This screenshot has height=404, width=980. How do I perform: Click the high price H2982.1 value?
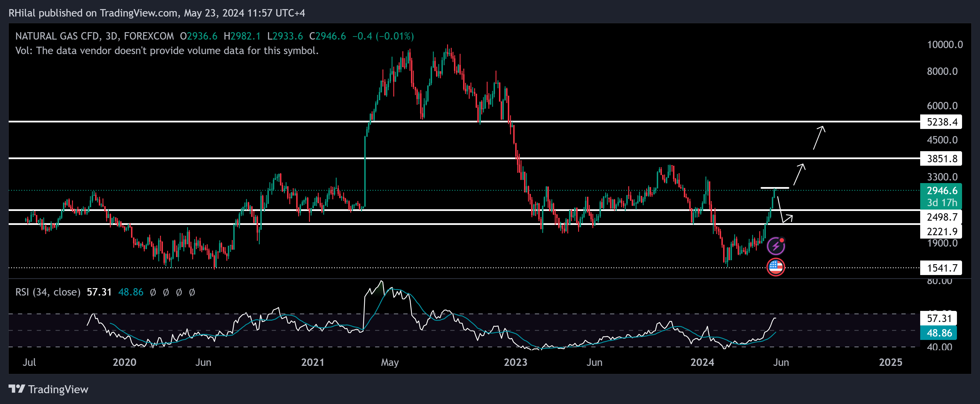point(242,36)
